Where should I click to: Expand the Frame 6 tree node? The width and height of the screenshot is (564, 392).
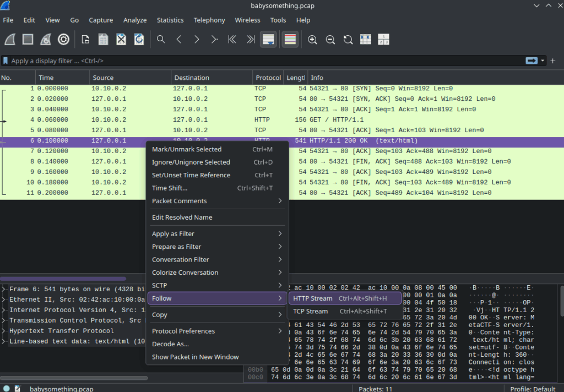pos(4,289)
